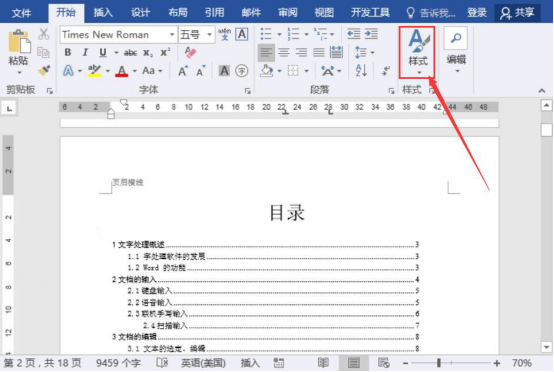
Task: Click the character border A icon
Action: click(x=242, y=34)
